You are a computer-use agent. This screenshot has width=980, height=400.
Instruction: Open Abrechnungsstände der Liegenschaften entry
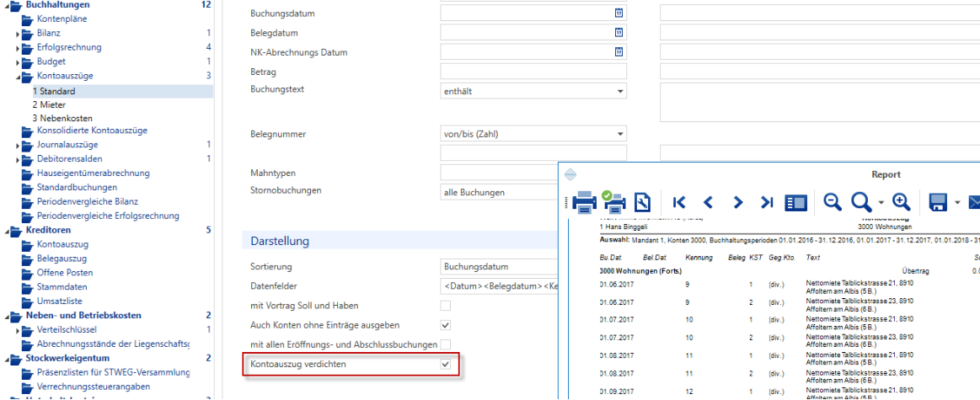click(114, 344)
